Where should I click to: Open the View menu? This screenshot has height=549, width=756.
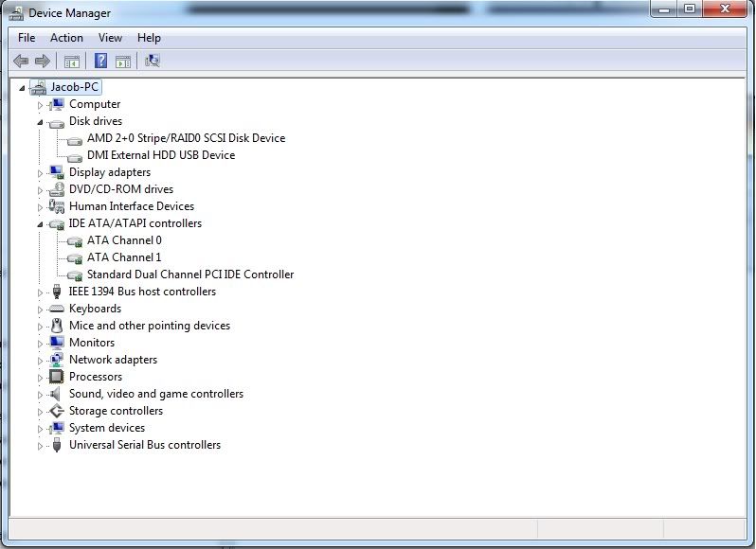pyautogui.click(x=110, y=38)
